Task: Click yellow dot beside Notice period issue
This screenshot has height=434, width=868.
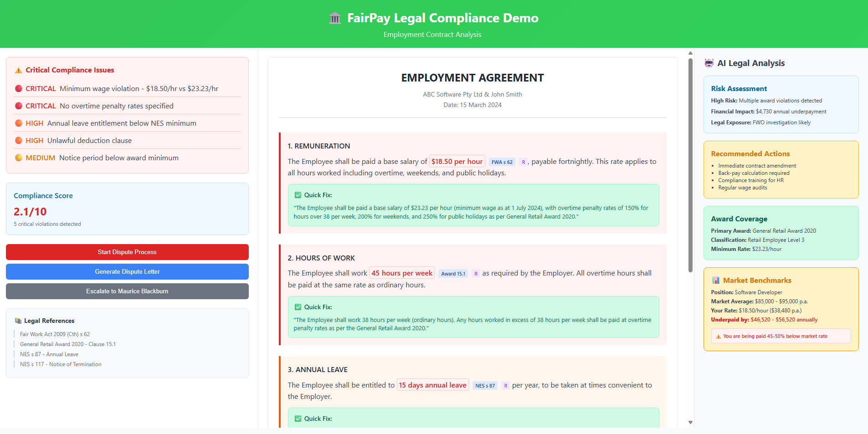Action: click(x=19, y=158)
